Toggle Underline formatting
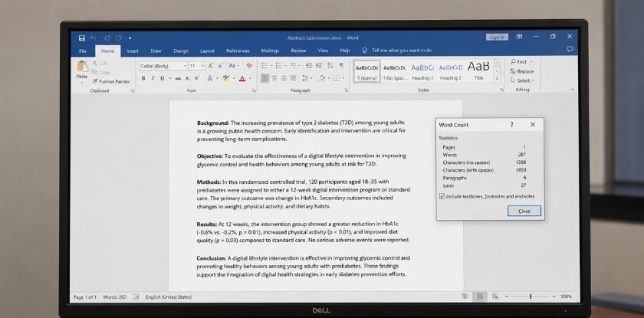 (x=163, y=78)
